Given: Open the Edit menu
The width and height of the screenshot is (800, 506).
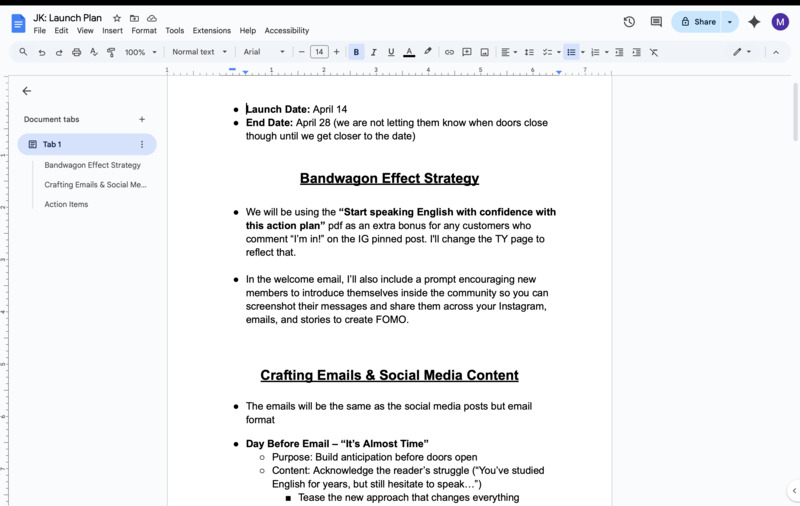Looking at the screenshot, I should (61, 31).
